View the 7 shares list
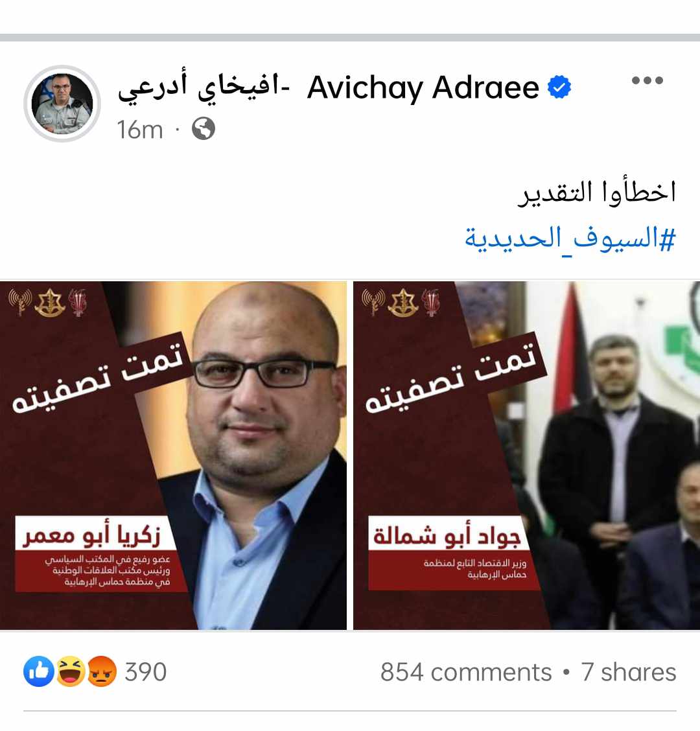This screenshot has width=700, height=731. tap(628, 672)
